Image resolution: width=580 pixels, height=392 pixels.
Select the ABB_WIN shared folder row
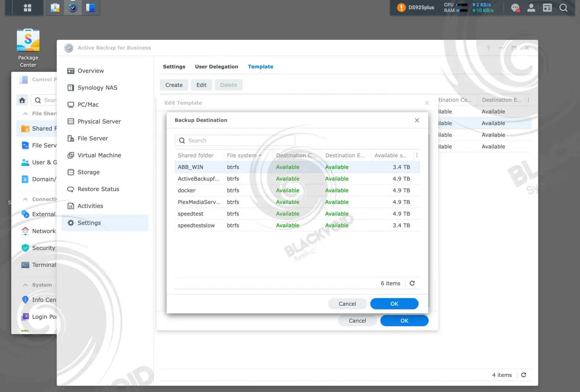pyautogui.click(x=297, y=167)
